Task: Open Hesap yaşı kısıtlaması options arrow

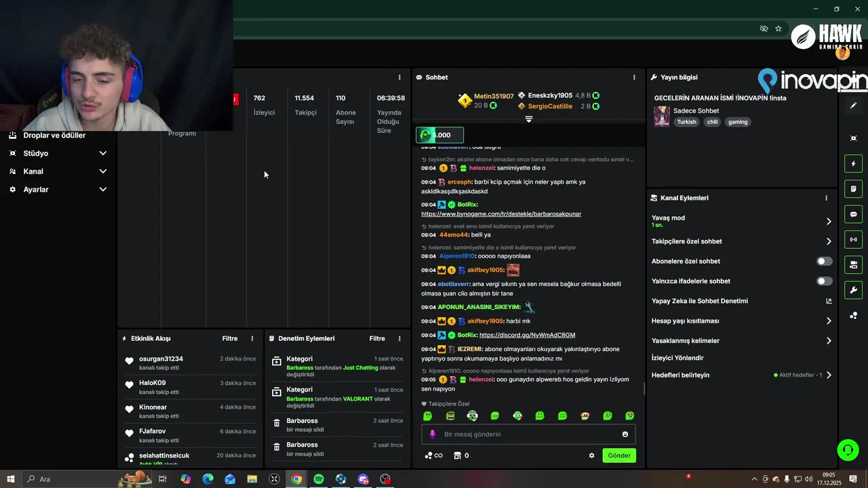Action: [829, 321]
